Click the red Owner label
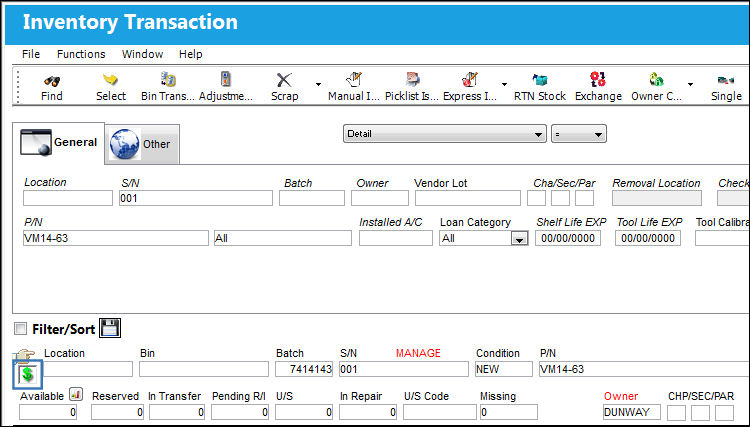 pos(621,396)
